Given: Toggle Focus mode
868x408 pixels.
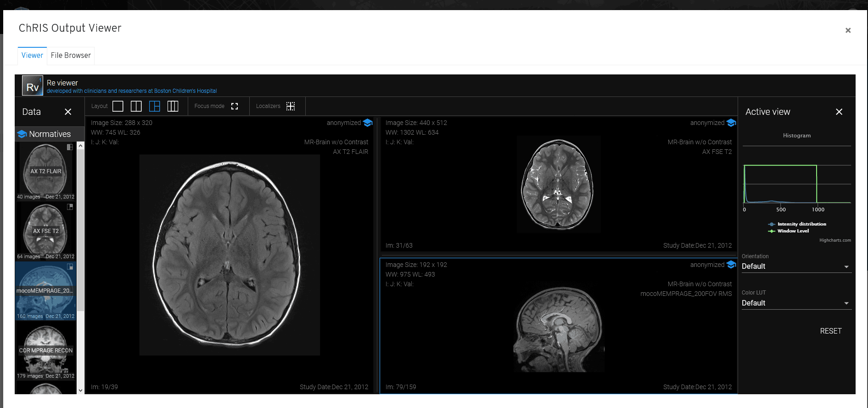Looking at the screenshot, I should 235,106.
